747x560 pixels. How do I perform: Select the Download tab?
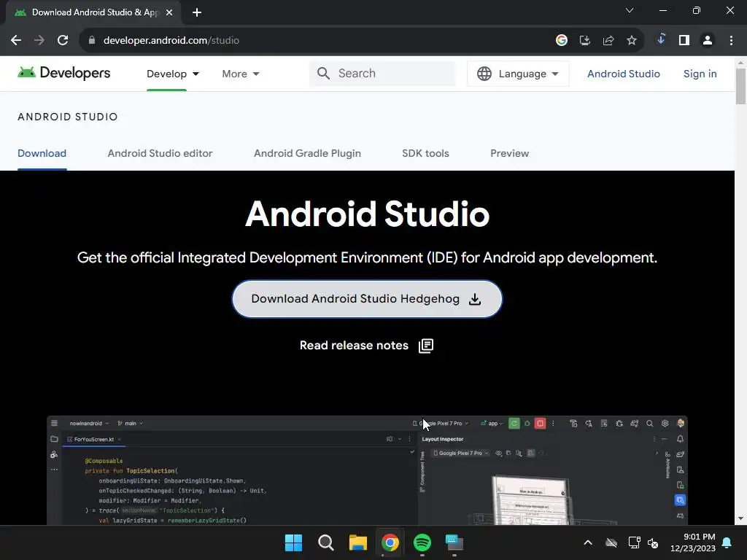click(42, 153)
